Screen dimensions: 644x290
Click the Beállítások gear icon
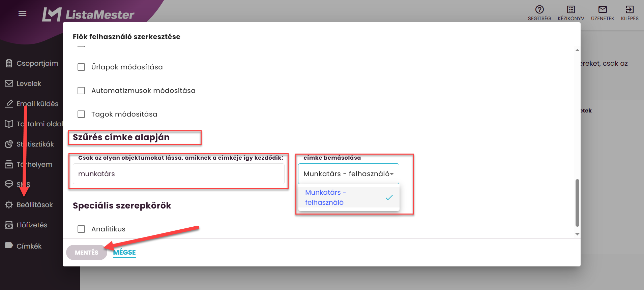(9, 205)
